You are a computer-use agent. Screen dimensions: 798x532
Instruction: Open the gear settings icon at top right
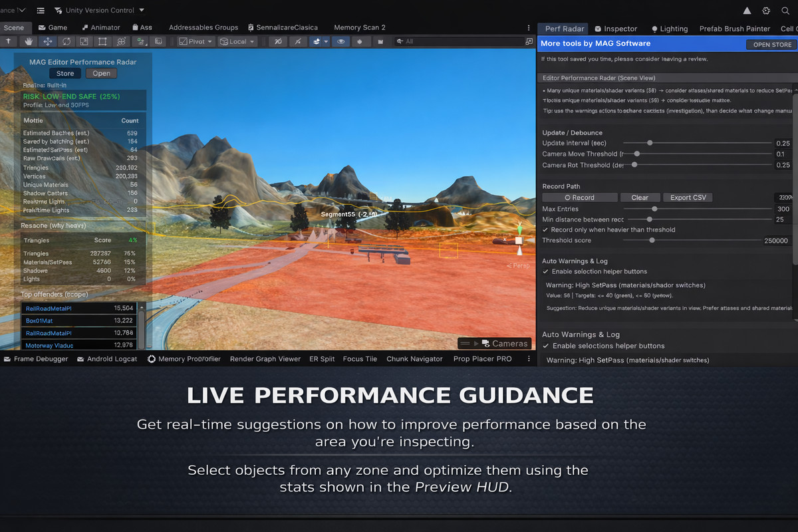[766, 11]
